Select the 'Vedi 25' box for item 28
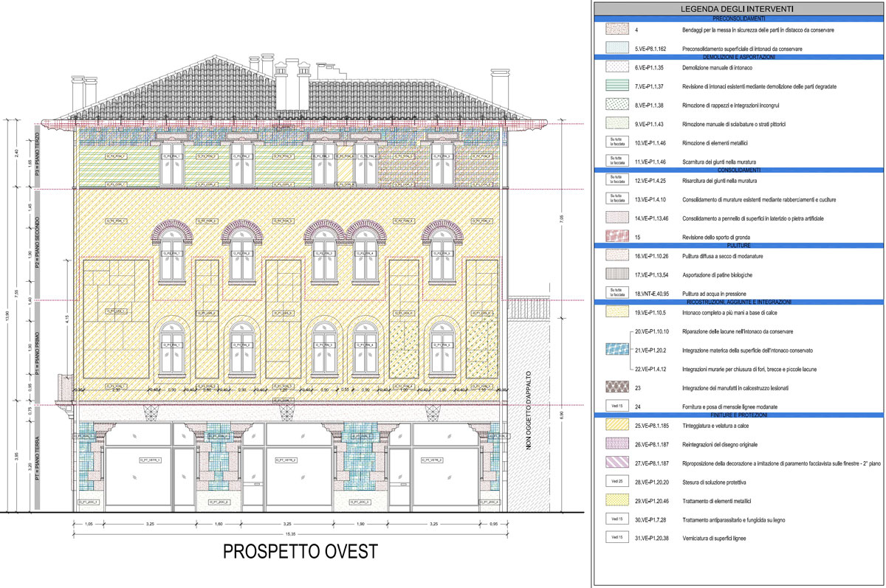 [x=615, y=482]
